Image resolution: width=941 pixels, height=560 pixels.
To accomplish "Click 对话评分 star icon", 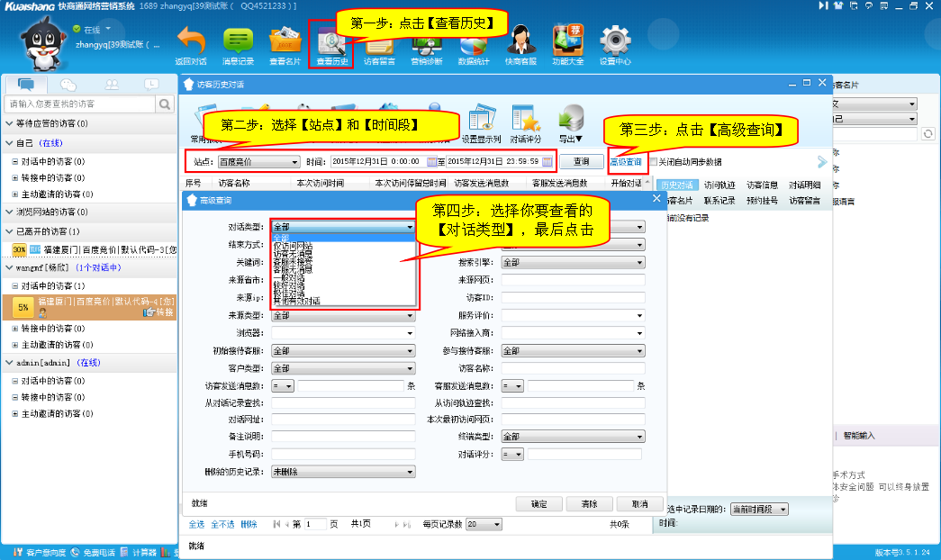I will (525, 122).
